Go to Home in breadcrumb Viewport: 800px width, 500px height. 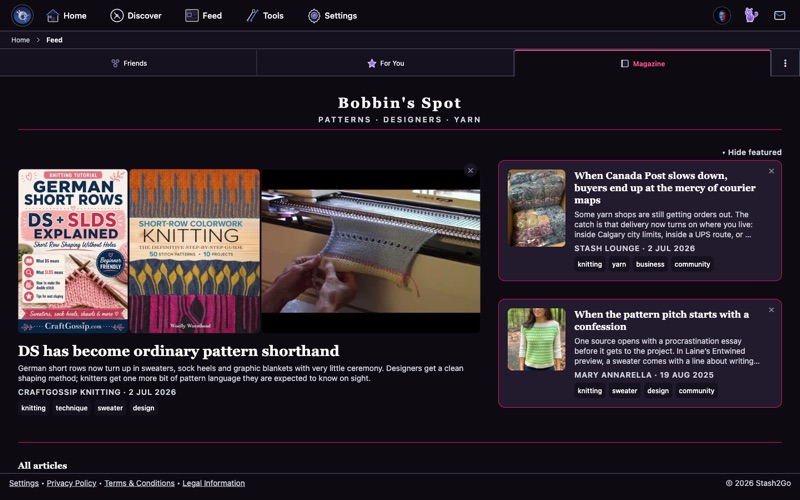click(x=20, y=40)
